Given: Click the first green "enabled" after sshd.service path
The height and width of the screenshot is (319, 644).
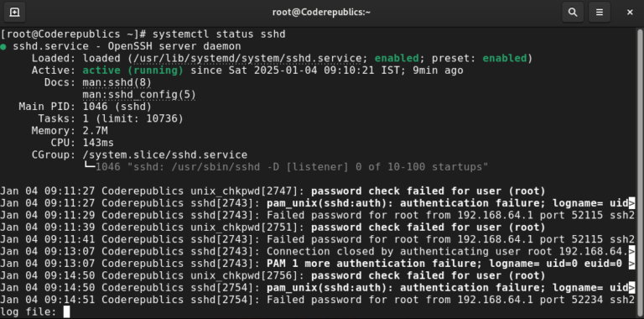Looking at the screenshot, I should point(397,59).
